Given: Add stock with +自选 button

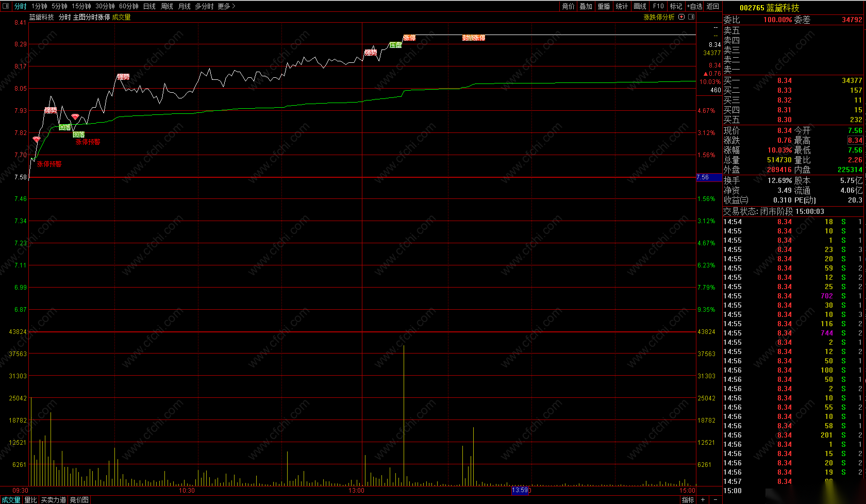Looking at the screenshot, I should click(694, 6).
